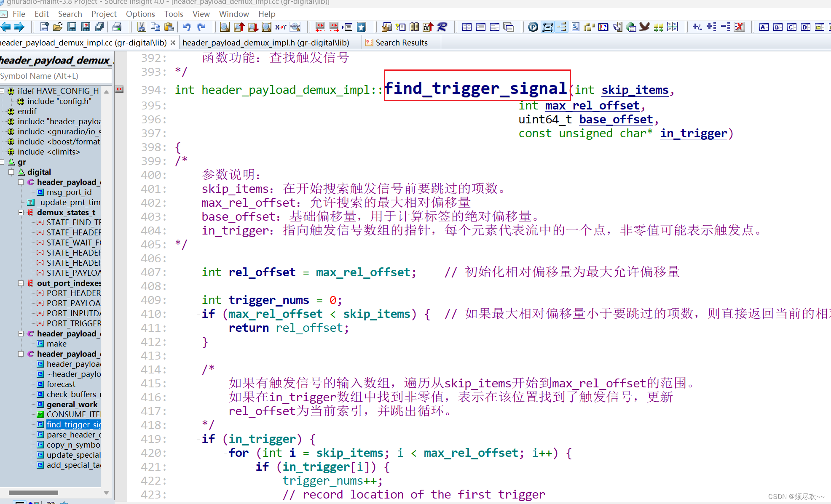Viewport: 831px width, 504px height.
Task: Open Search with the magnifier icon
Action: [x=225, y=27]
